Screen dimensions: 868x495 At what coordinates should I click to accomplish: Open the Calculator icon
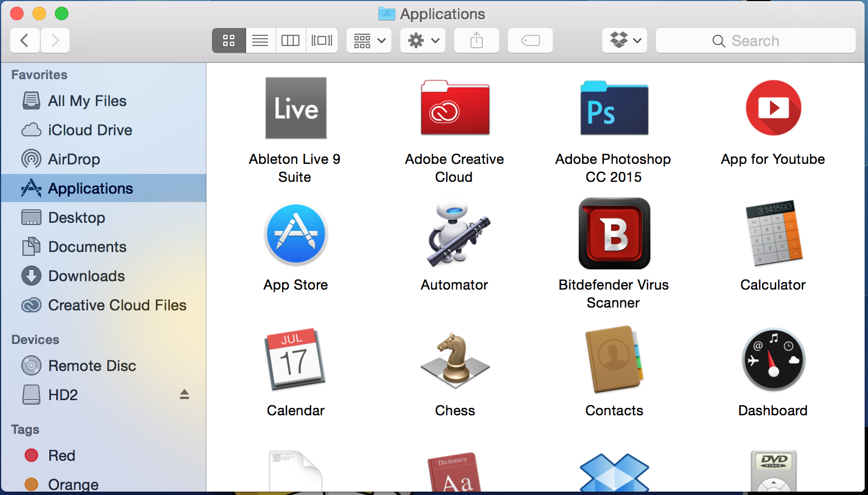tap(773, 233)
